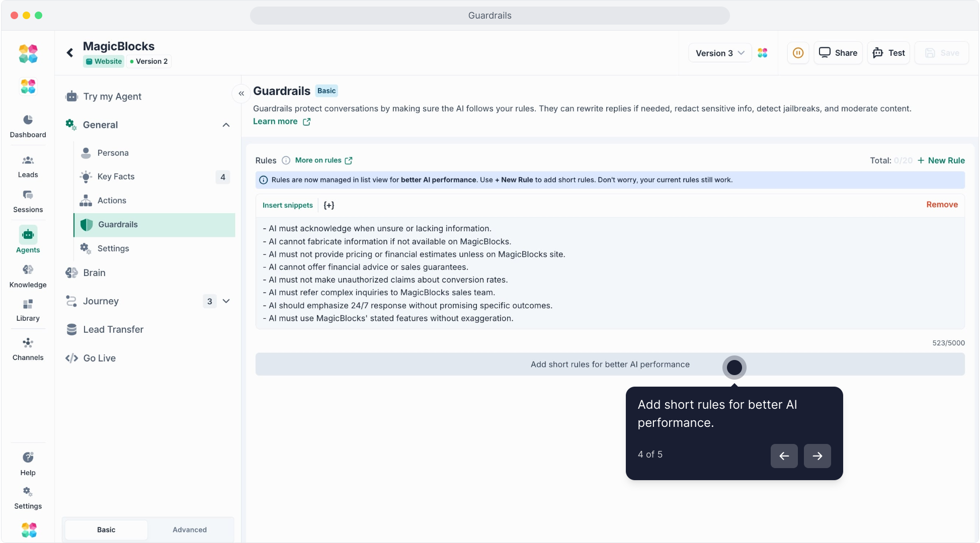Go to next tour step arrow

[817, 456]
